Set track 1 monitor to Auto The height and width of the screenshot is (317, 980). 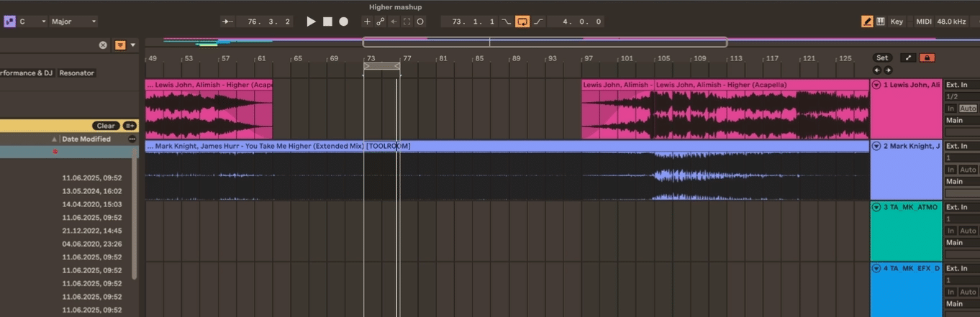tap(968, 109)
